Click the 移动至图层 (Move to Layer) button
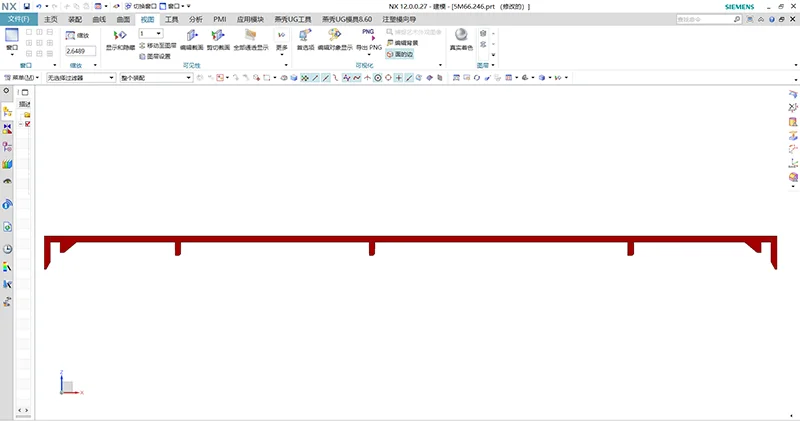800x421 pixels. 158,46
